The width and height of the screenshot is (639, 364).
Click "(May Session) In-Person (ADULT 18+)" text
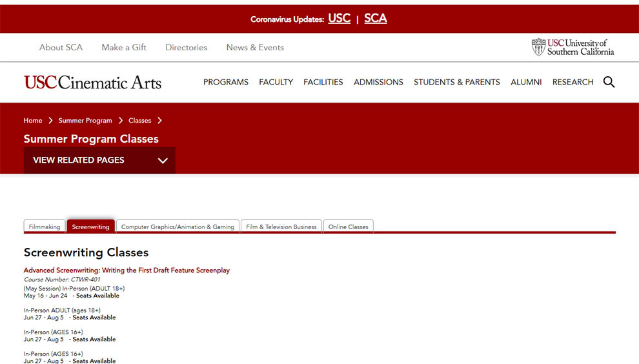click(74, 288)
